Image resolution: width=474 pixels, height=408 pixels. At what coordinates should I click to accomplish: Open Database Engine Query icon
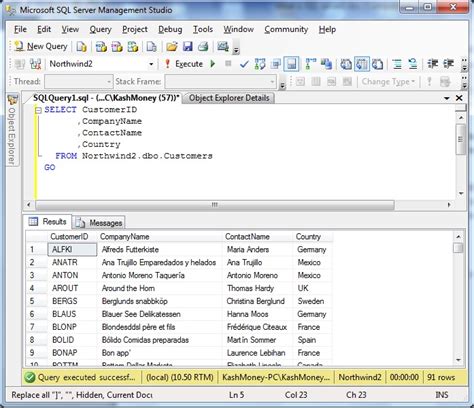(x=81, y=47)
